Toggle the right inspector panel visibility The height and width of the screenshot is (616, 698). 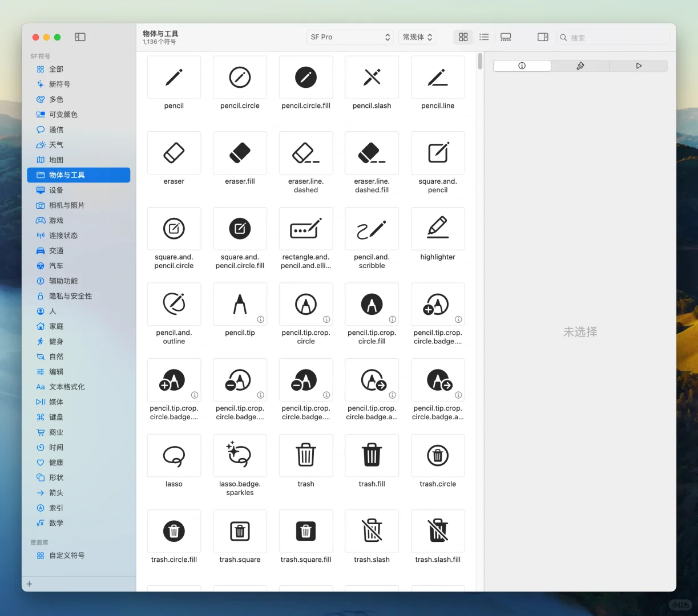coord(542,37)
